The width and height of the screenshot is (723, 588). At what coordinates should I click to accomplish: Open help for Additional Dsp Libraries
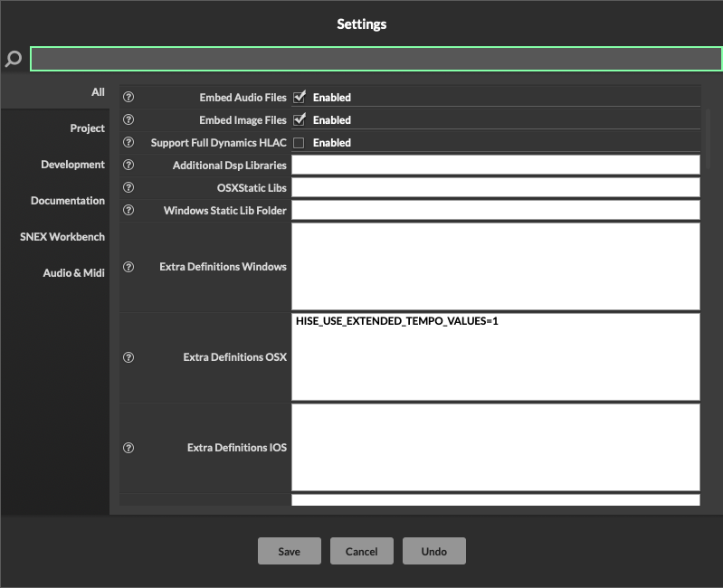pos(128,165)
